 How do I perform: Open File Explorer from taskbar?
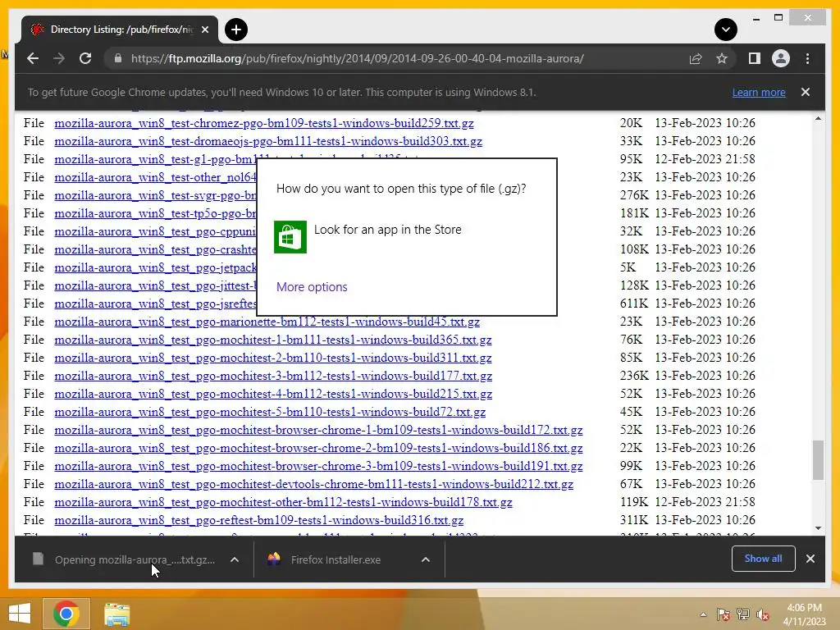tap(116, 614)
